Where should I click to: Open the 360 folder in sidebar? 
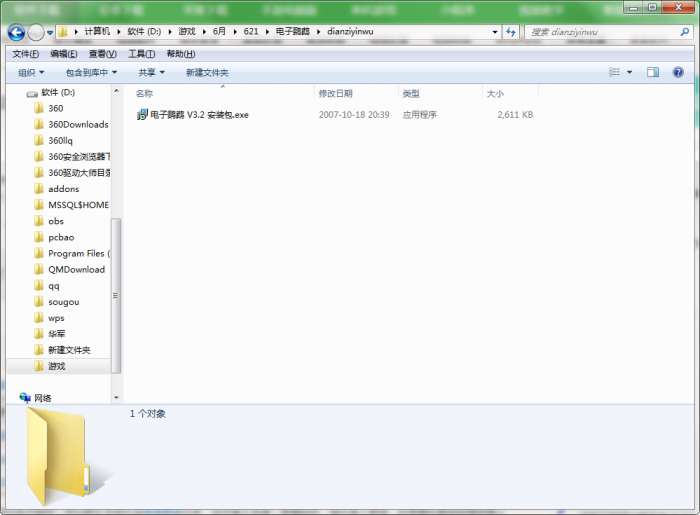click(56, 108)
